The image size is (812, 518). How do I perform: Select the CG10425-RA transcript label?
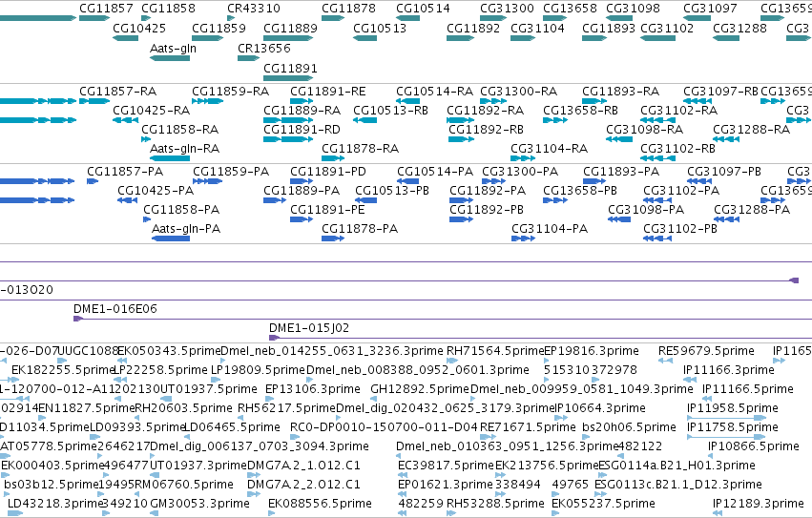coord(151,111)
